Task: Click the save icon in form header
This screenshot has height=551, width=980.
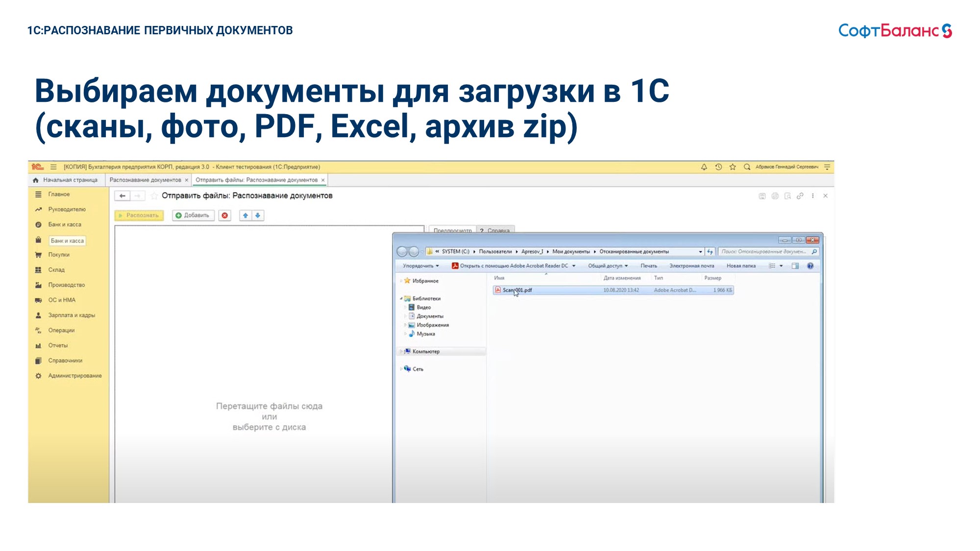Action: (762, 196)
